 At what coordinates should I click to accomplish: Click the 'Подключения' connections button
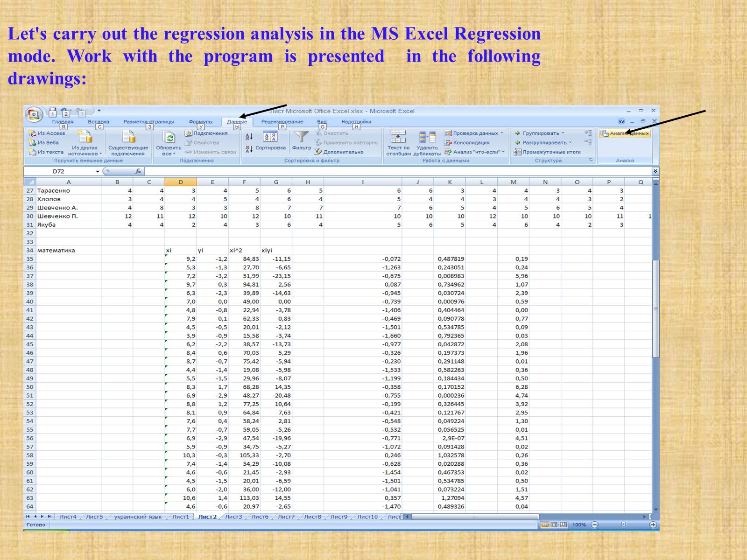coord(206,133)
